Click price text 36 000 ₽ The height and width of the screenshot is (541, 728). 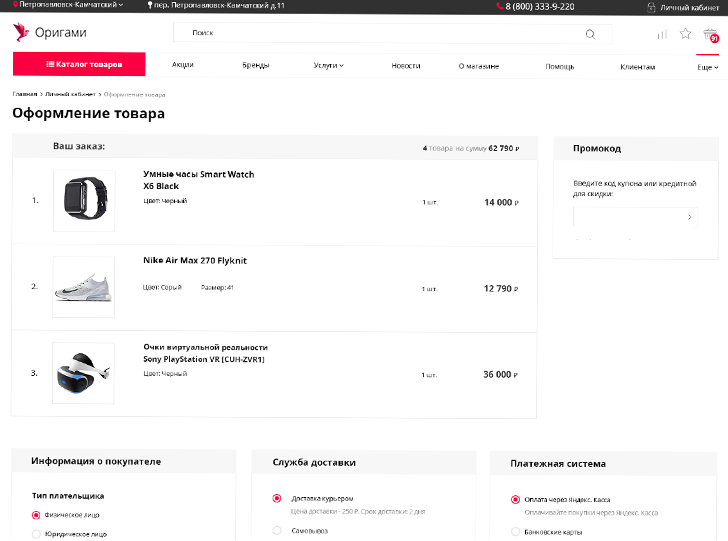coord(500,374)
